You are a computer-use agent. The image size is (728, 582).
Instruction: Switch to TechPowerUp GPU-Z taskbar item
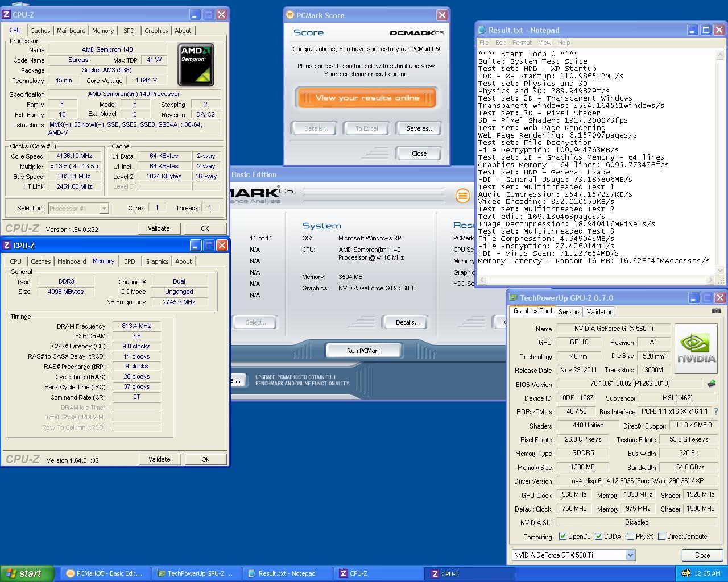tap(196, 573)
